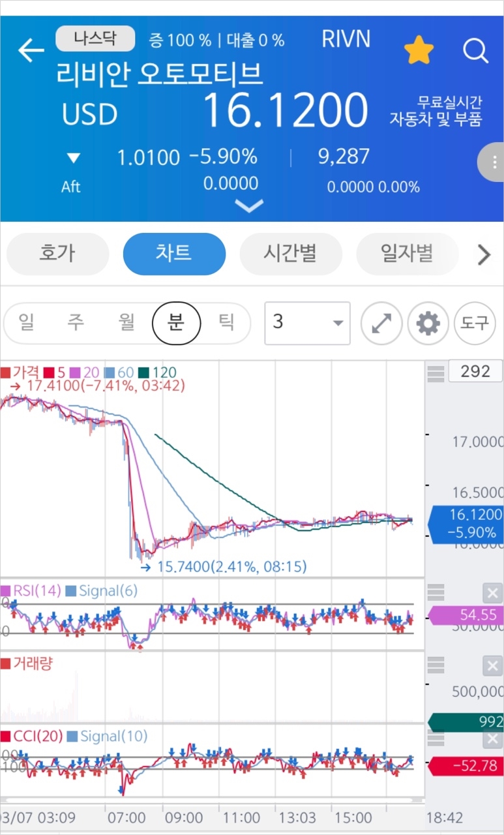The width and height of the screenshot is (504, 835).
Task: Select the 분 minute period
Action: (x=176, y=322)
